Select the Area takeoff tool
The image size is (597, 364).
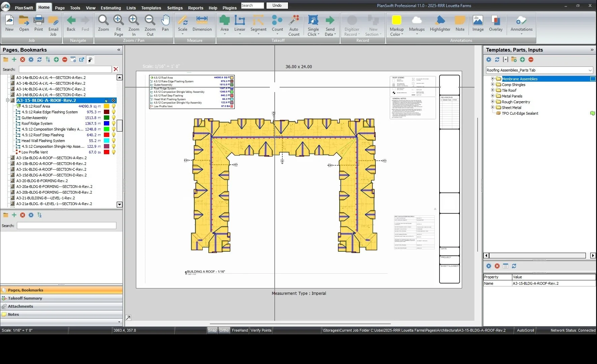coord(224,24)
